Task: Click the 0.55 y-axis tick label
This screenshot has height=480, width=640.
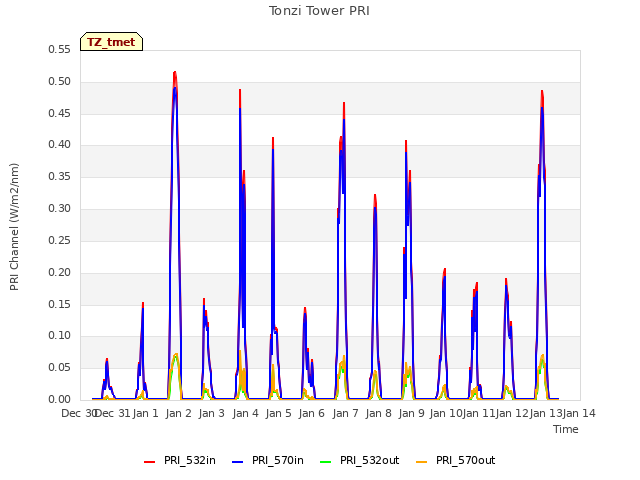Action: [59, 49]
